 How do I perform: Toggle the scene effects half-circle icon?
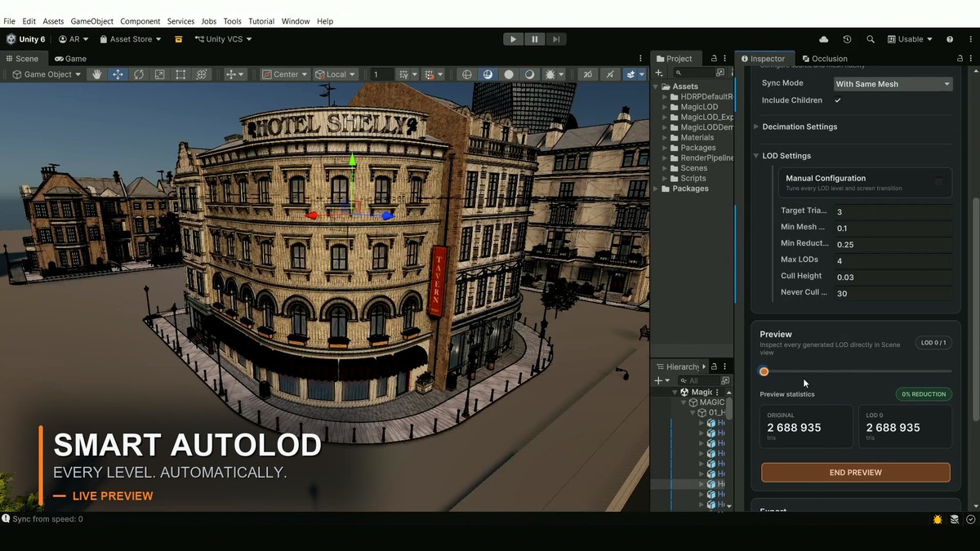click(x=529, y=74)
